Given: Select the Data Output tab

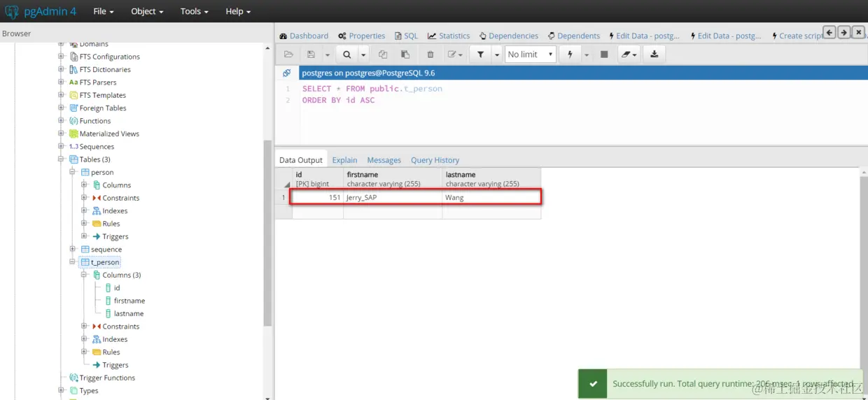Looking at the screenshot, I should (301, 160).
